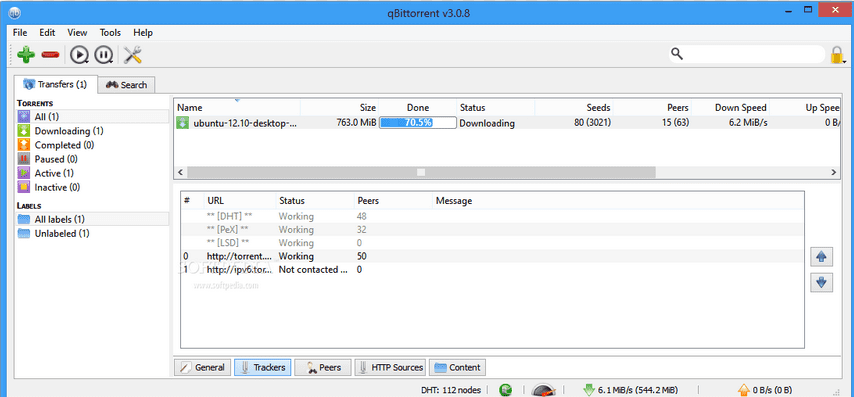Select the http://torrent... tracker row
This screenshot has width=854, height=397.
492,256
